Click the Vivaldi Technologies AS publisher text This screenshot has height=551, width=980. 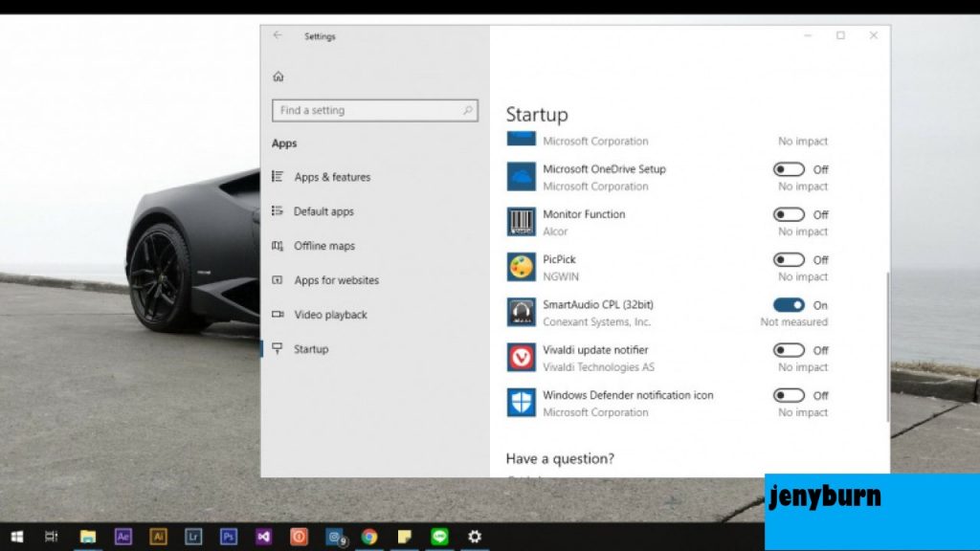(598, 366)
